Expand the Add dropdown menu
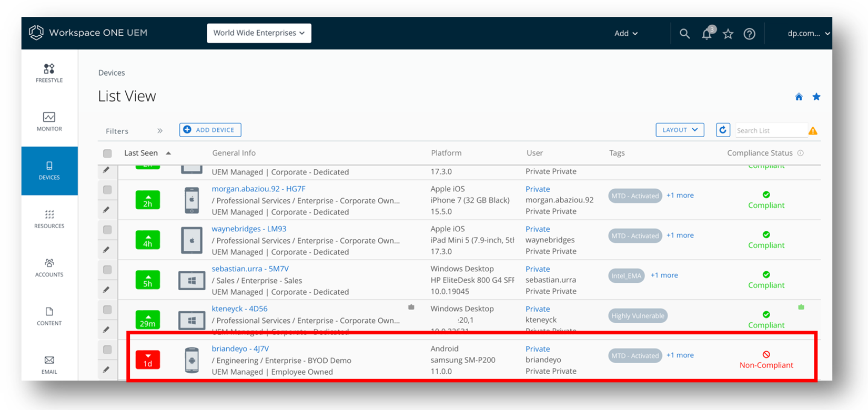868x410 pixels. [x=626, y=34]
